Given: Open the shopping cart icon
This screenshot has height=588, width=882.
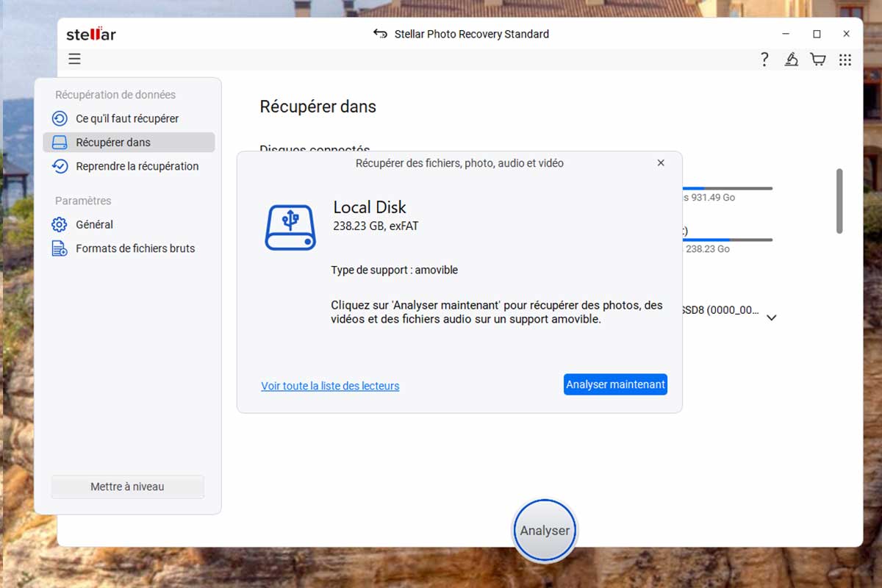Looking at the screenshot, I should point(817,60).
